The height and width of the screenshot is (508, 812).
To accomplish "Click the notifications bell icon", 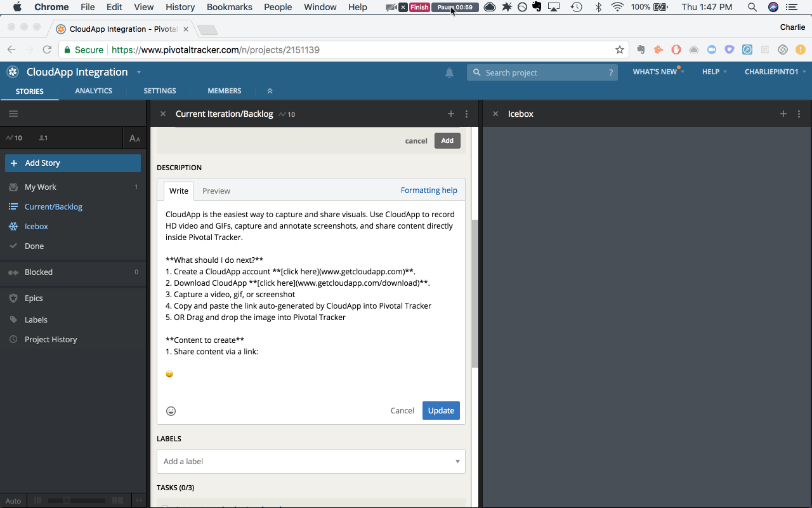I will click(449, 72).
